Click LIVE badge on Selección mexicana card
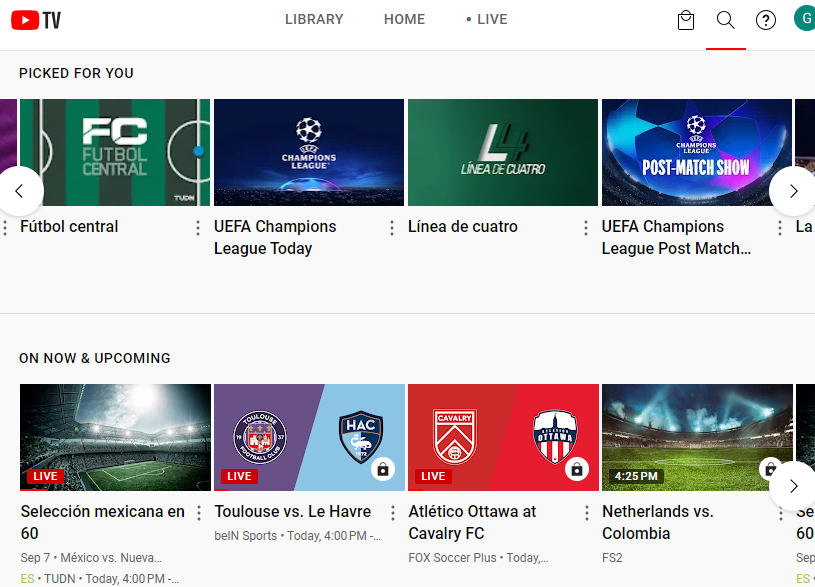Image resolution: width=815 pixels, height=587 pixels. (45, 476)
